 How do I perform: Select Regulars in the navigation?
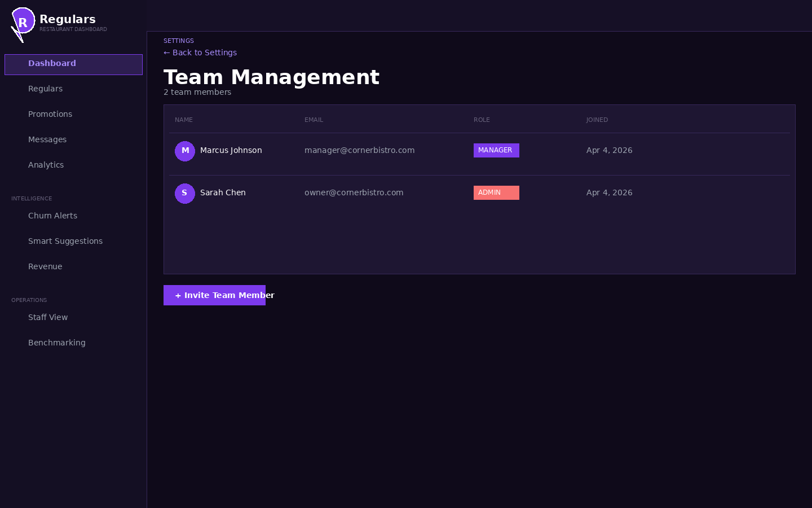[45, 89]
